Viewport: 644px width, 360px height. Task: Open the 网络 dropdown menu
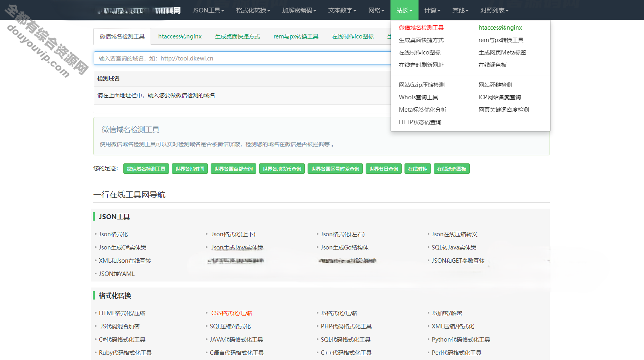pos(376,10)
